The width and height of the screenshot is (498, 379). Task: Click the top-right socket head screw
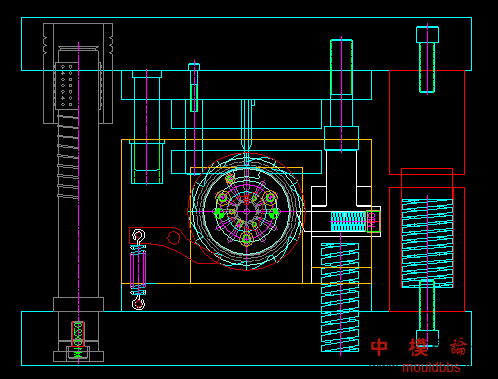coord(427,59)
